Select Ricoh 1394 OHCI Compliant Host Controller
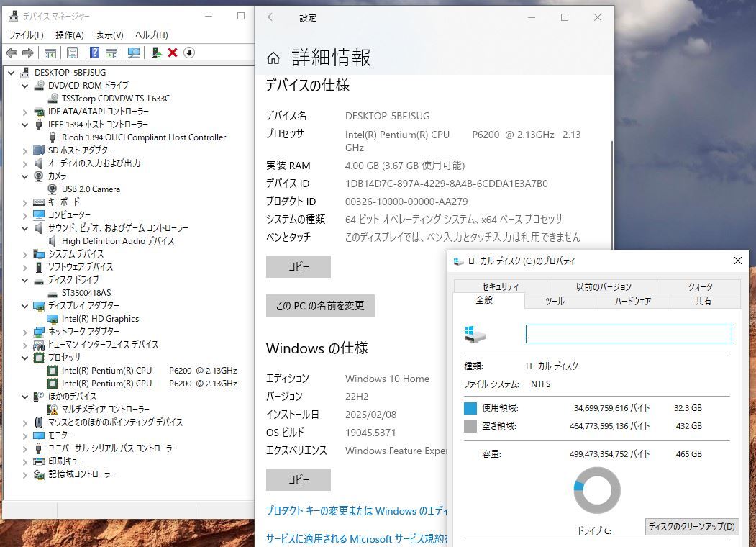The image size is (756, 547). pyautogui.click(x=144, y=137)
